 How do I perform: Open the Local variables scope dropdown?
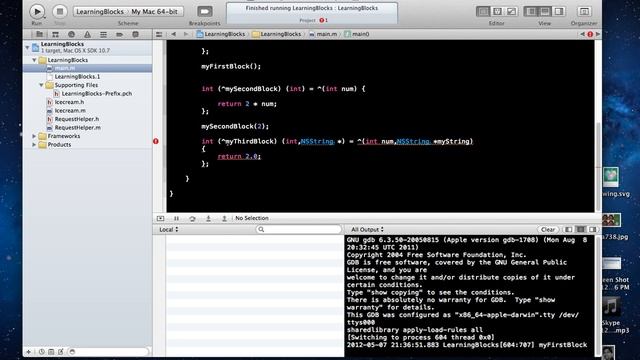(x=169, y=230)
